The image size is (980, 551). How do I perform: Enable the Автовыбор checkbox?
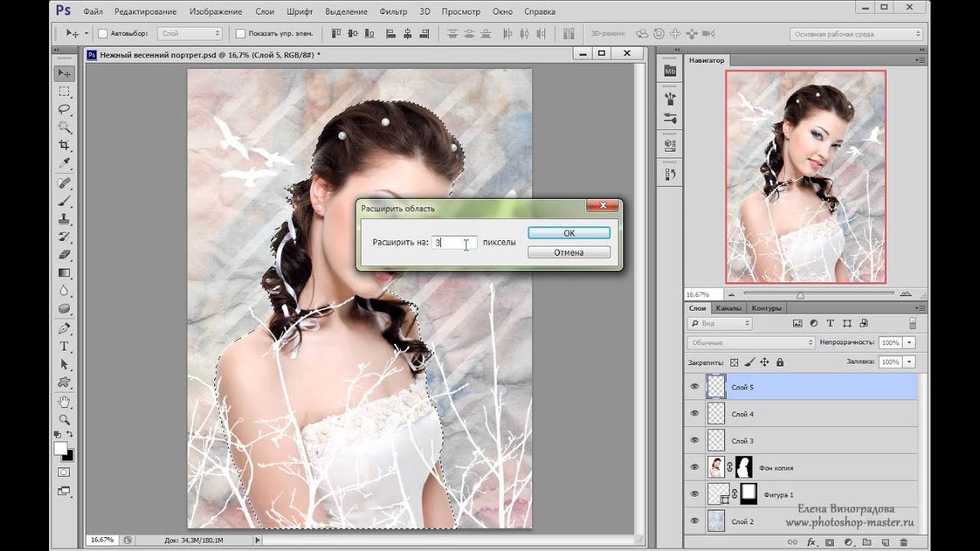(103, 34)
